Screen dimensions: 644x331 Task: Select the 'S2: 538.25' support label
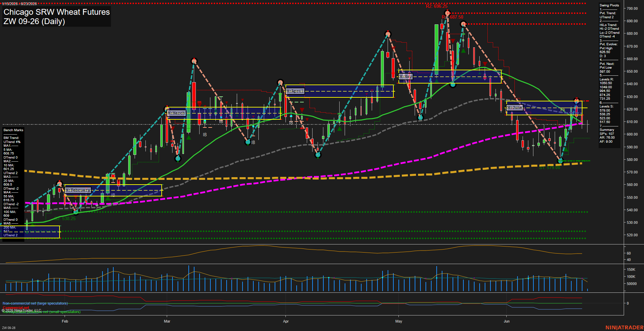point(65,219)
